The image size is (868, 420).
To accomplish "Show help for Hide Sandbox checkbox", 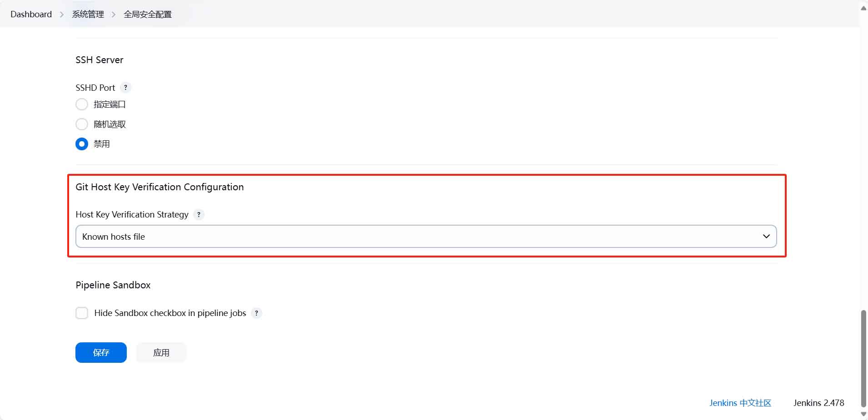I will point(256,313).
